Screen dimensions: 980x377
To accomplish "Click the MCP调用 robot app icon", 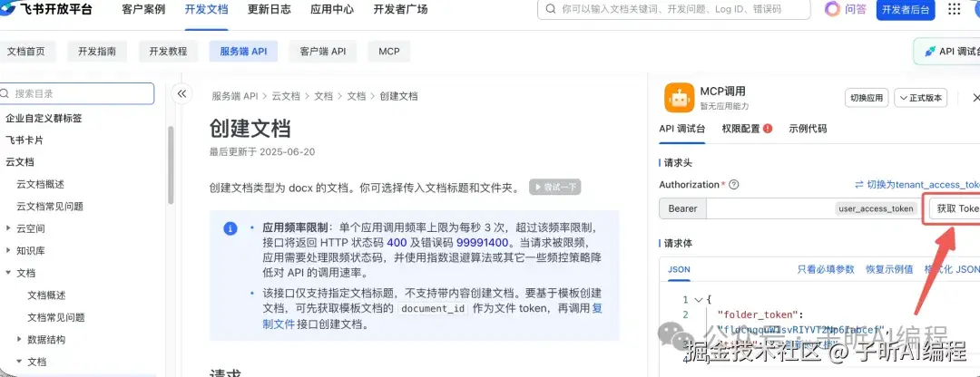I will (x=679, y=98).
